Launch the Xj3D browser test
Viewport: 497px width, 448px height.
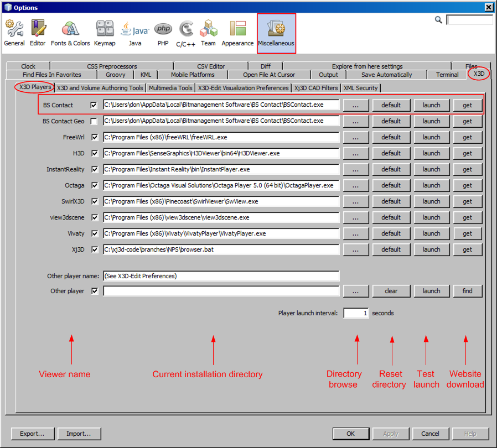pos(431,249)
